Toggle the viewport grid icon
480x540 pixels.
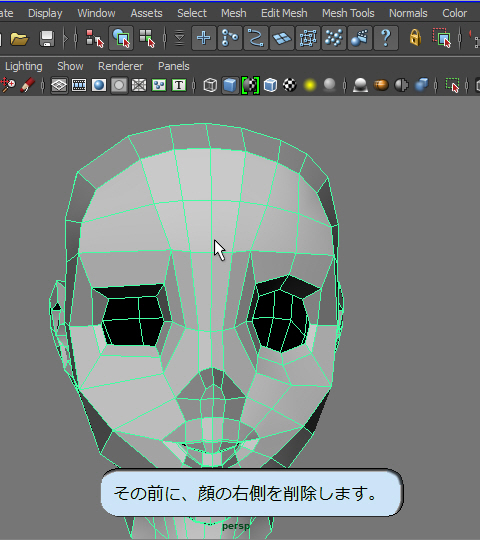point(59,85)
